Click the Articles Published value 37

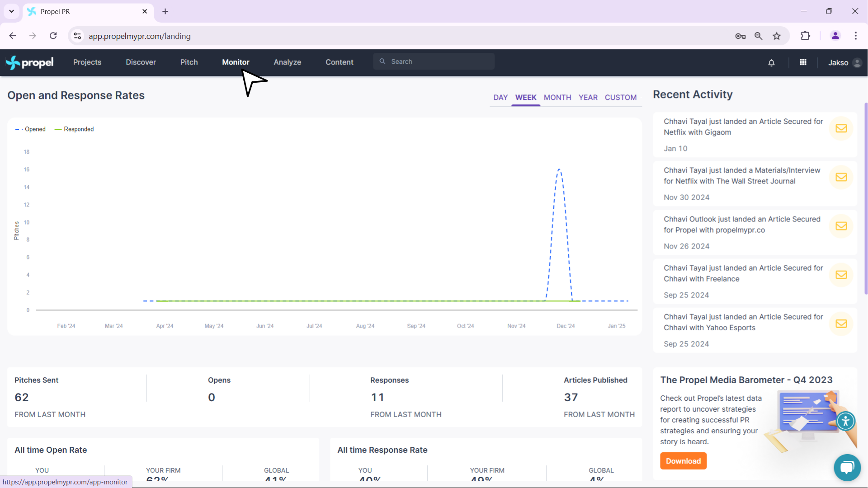(x=571, y=397)
